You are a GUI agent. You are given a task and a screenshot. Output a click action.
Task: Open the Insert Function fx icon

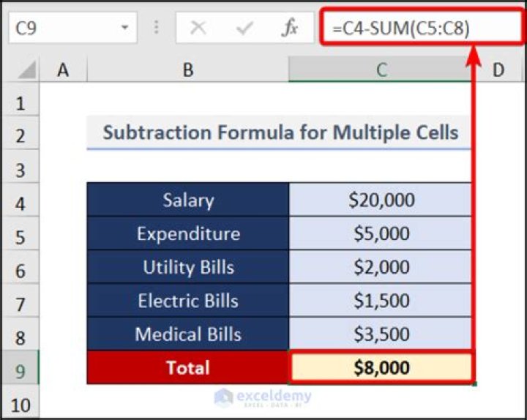click(x=290, y=28)
